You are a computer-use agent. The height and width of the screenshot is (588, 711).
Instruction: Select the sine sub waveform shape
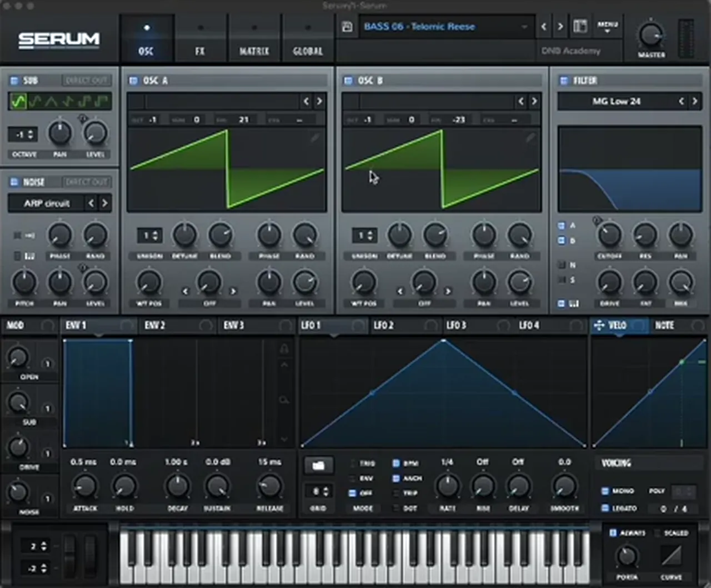tap(18, 101)
